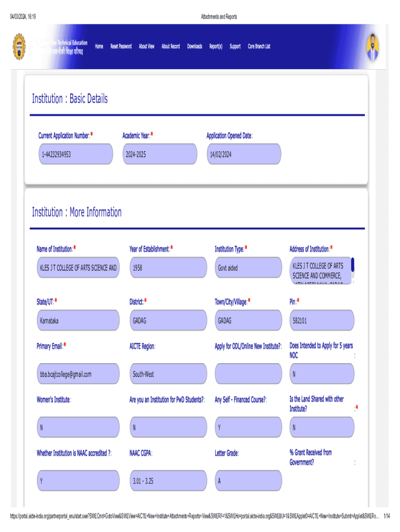This screenshot has height=532, width=400.
Task: Open Core Branch List
Action: (x=259, y=47)
